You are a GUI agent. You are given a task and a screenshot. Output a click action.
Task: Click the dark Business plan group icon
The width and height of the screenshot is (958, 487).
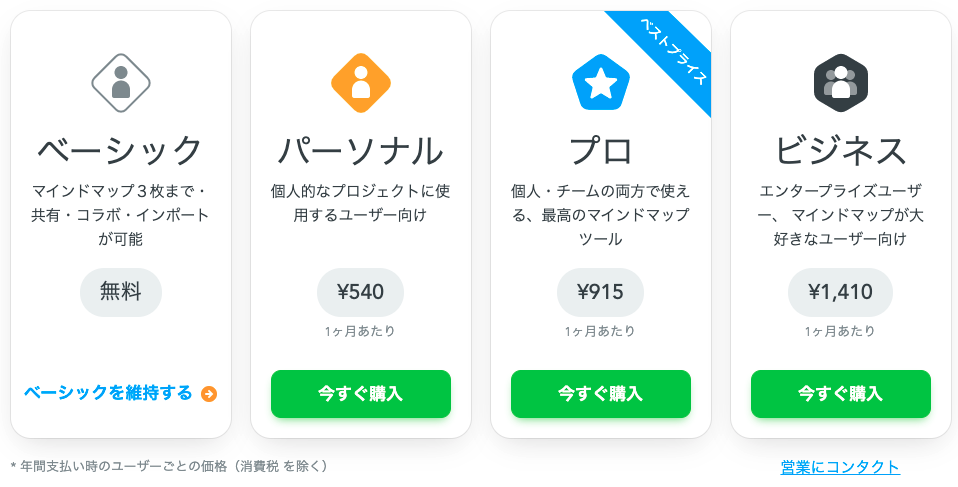(841, 82)
